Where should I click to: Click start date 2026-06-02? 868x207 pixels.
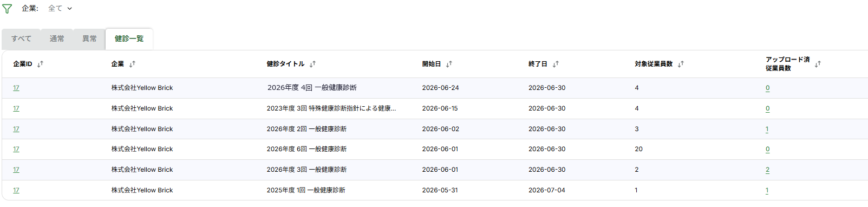(x=440, y=129)
